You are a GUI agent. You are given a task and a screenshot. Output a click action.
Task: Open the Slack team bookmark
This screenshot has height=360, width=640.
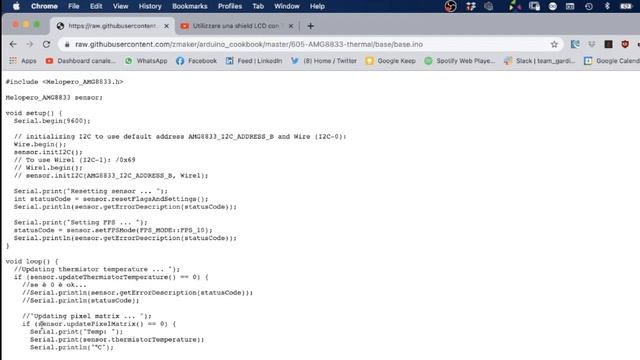click(540, 61)
